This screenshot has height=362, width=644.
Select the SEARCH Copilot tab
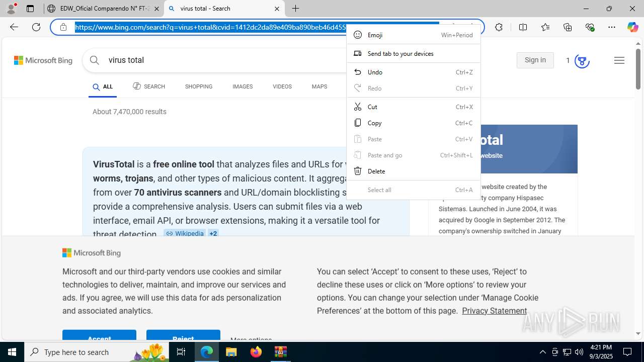(149, 86)
